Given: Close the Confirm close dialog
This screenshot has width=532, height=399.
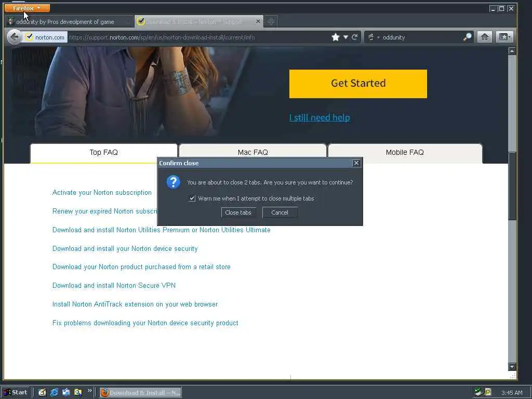Looking at the screenshot, I should pyautogui.click(x=356, y=163).
